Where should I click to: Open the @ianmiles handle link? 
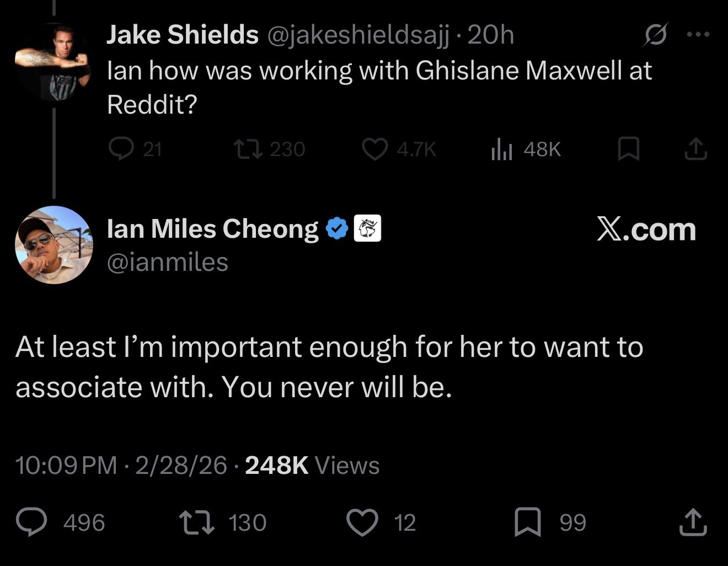[x=168, y=263]
